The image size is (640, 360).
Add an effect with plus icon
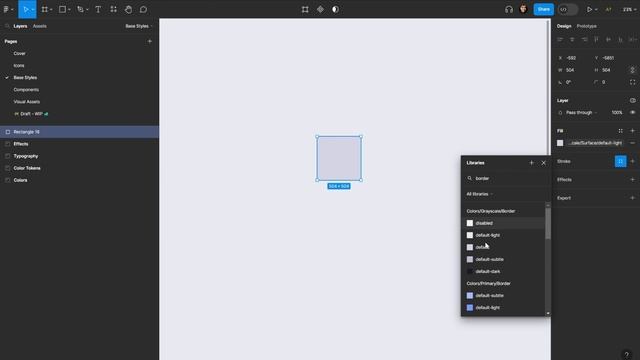click(x=632, y=180)
